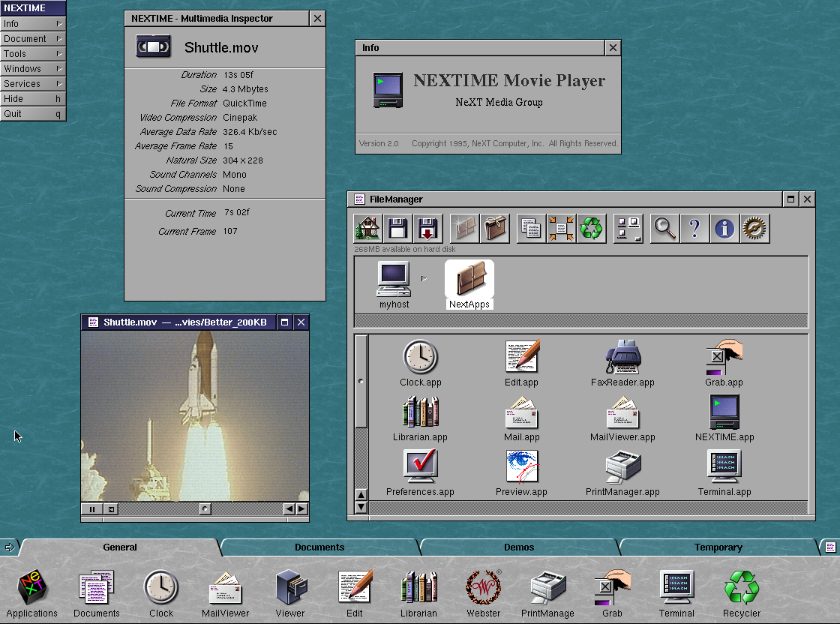Step forward one frame in the movie

coord(301,509)
